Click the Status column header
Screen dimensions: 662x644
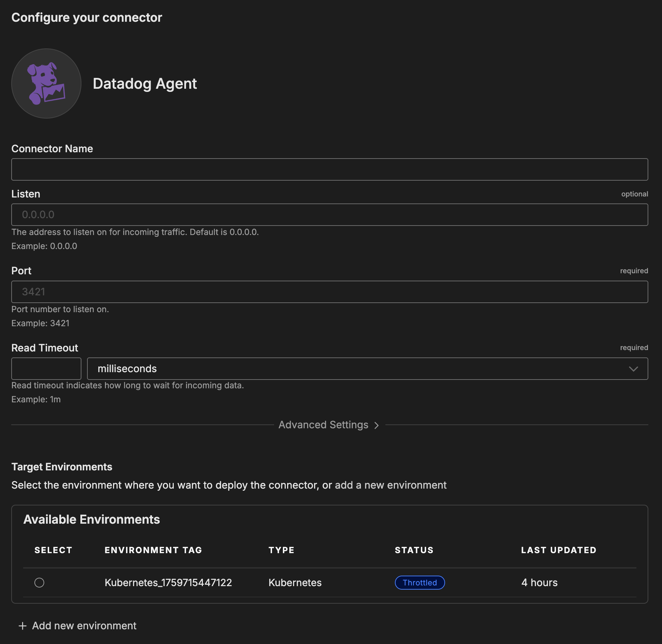coord(414,550)
